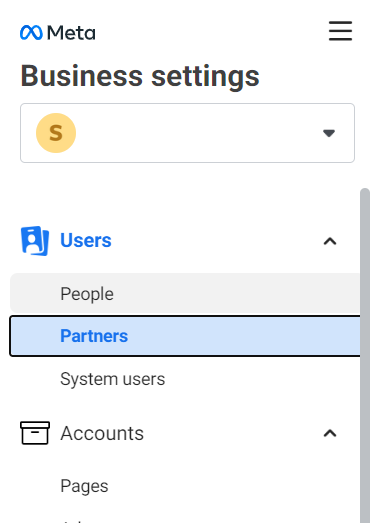Click the Accounts archive box icon
This screenshot has width=373, height=523.
tap(35, 433)
